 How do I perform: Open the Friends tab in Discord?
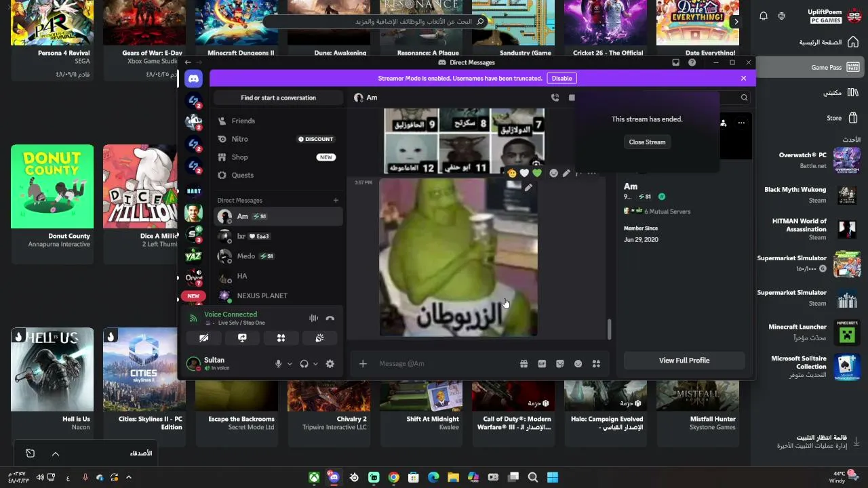click(278, 121)
